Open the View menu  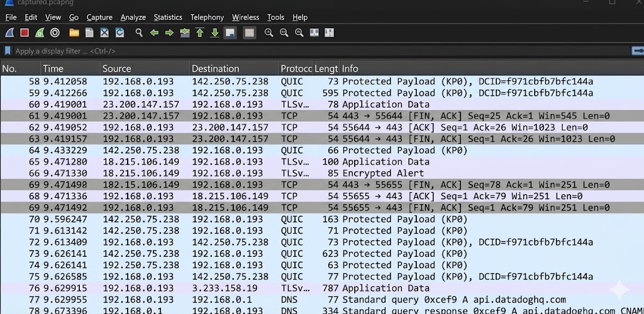pos(53,17)
